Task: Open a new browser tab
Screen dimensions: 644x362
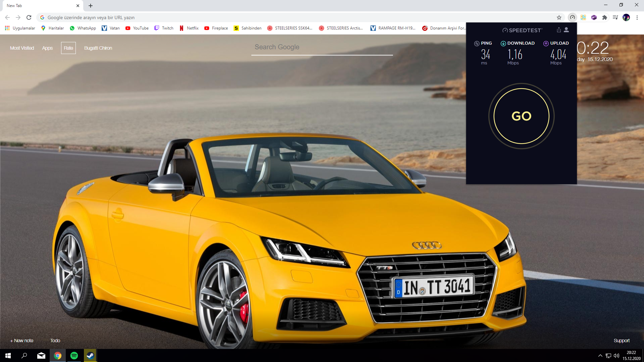Action: click(91, 6)
